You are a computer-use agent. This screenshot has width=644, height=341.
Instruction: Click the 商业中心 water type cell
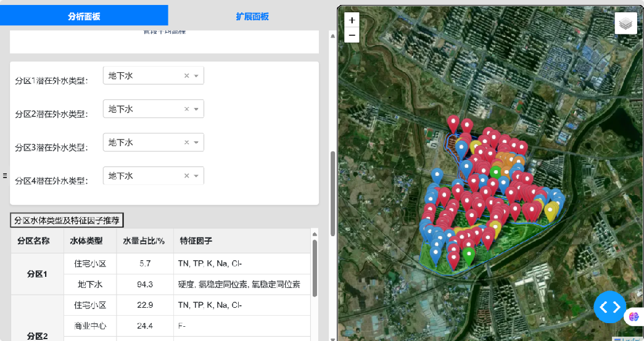click(90, 326)
